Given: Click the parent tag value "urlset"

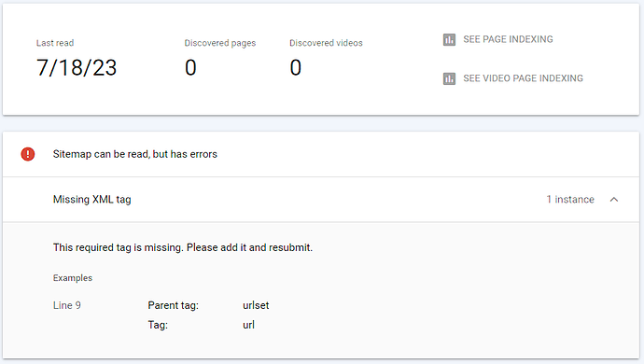Looking at the screenshot, I should 256,305.
